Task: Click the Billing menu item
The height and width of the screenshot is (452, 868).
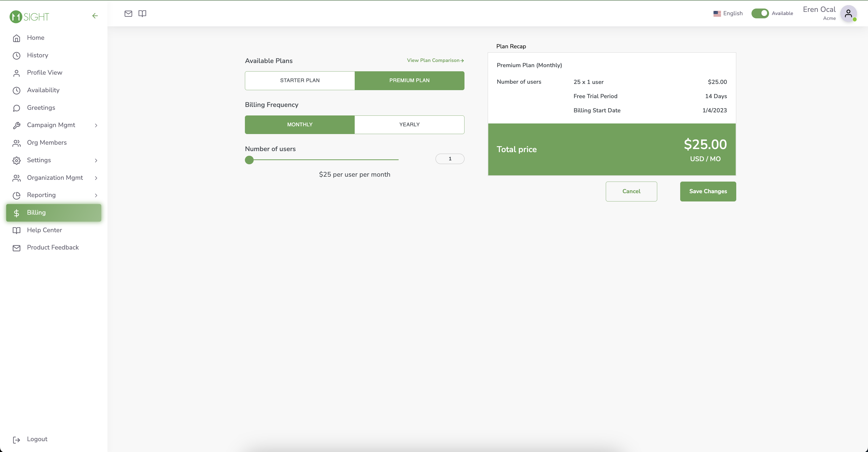Action: point(54,213)
